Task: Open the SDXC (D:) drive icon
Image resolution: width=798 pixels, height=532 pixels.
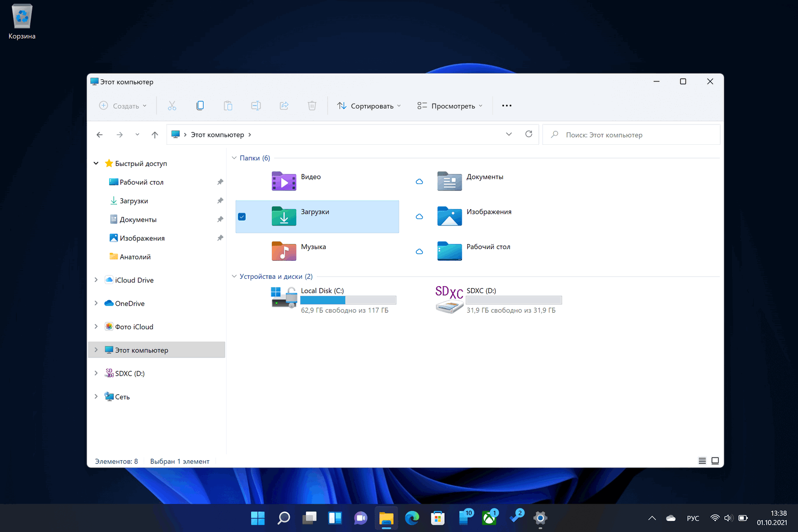Action: pos(449,300)
